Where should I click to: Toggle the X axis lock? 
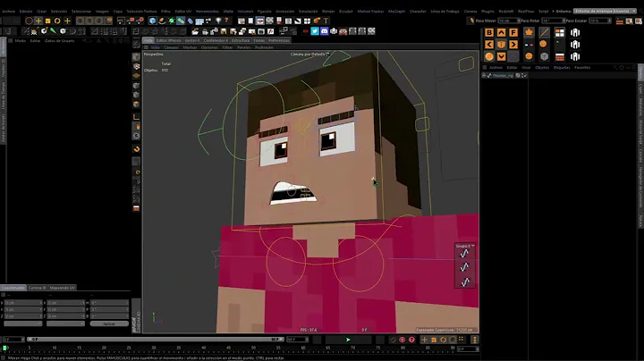[80, 21]
